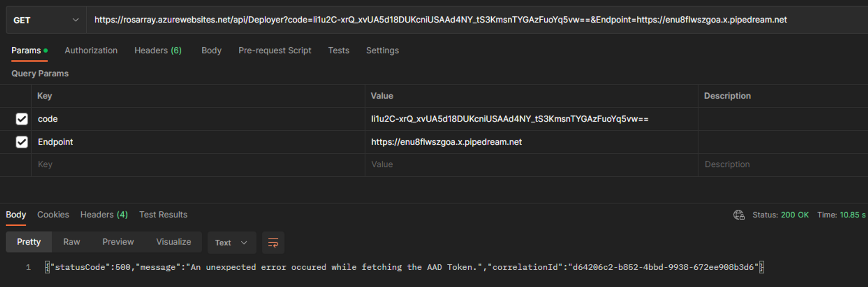Select the Visualize response view

click(x=174, y=242)
